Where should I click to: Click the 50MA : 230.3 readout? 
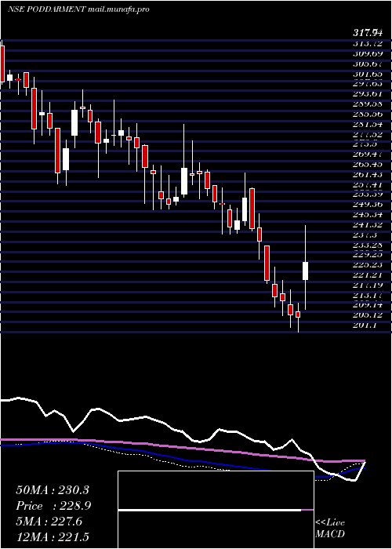[x=53, y=490]
